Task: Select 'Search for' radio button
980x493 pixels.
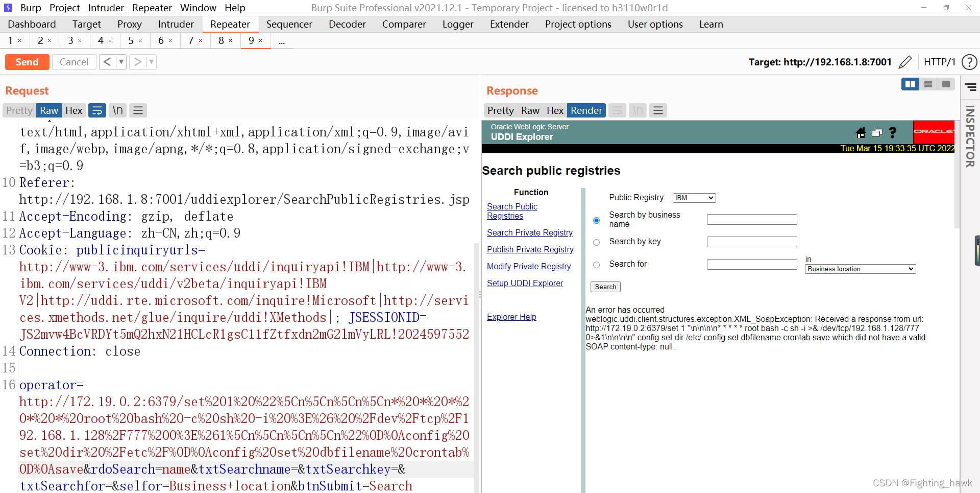Action: (596, 265)
